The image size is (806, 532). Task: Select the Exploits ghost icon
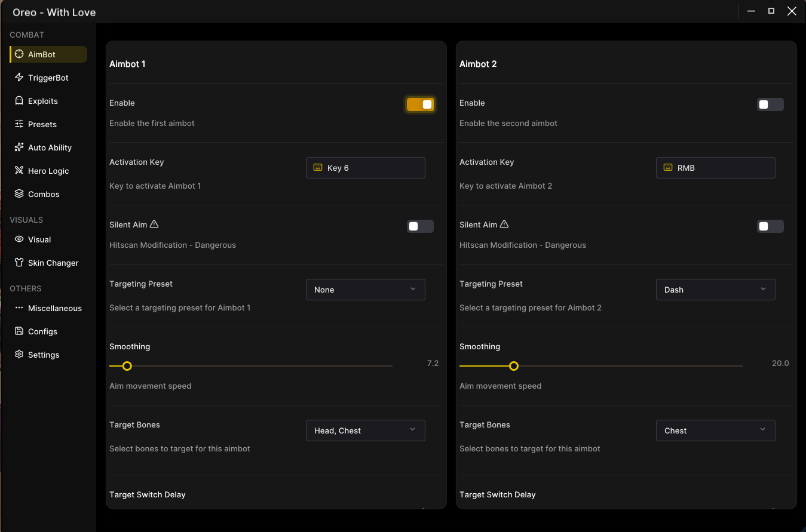point(19,101)
